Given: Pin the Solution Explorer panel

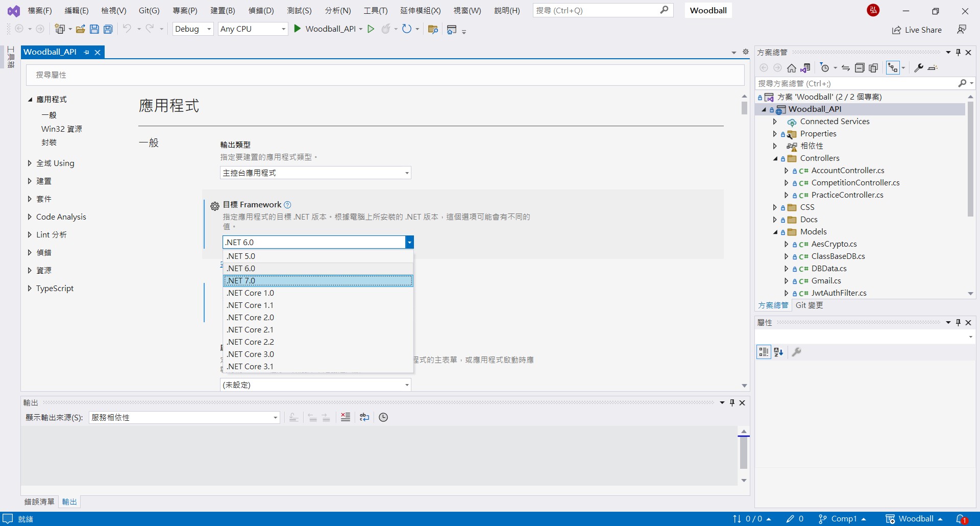Looking at the screenshot, I should (958, 52).
